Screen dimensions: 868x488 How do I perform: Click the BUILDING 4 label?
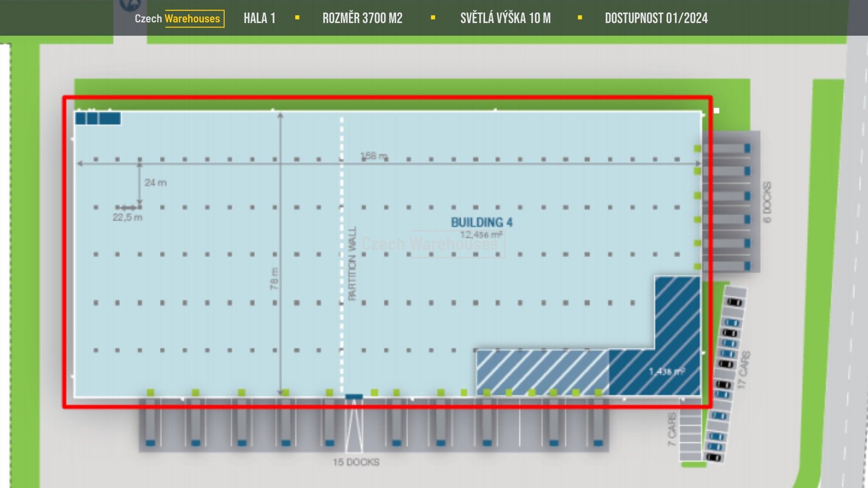(x=481, y=222)
